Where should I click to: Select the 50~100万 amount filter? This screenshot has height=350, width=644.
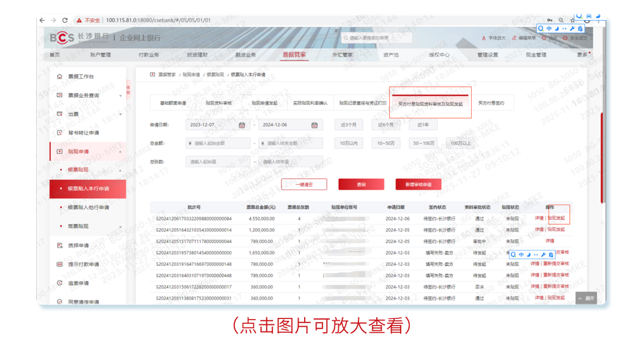[423, 143]
